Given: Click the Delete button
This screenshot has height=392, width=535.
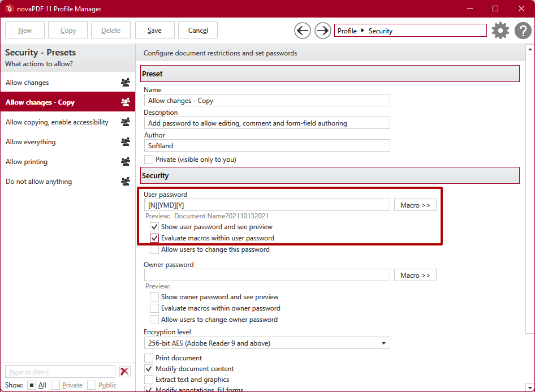Looking at the screenshot, I should (x=111, y=31).
